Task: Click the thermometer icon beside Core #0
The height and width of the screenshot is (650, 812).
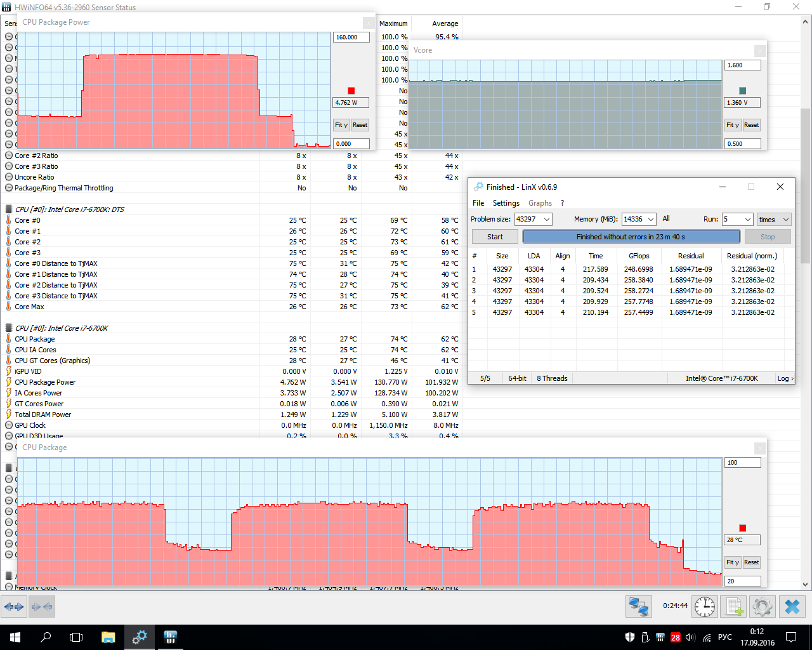Action: (9, 220)
